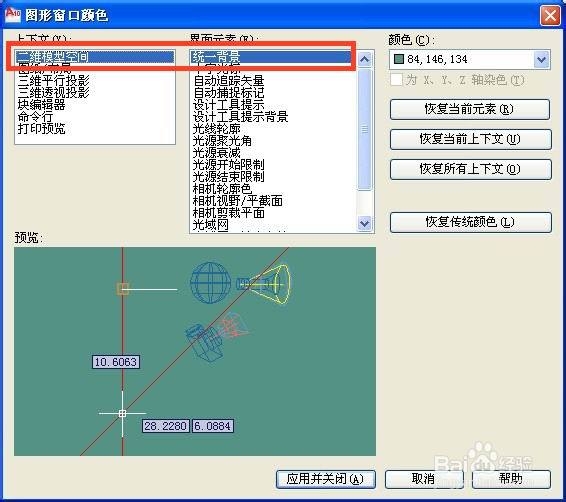This screenshot has width=566, height=502.
Task: Select 统一背景 interface element
Action: (x=271, y=57)
